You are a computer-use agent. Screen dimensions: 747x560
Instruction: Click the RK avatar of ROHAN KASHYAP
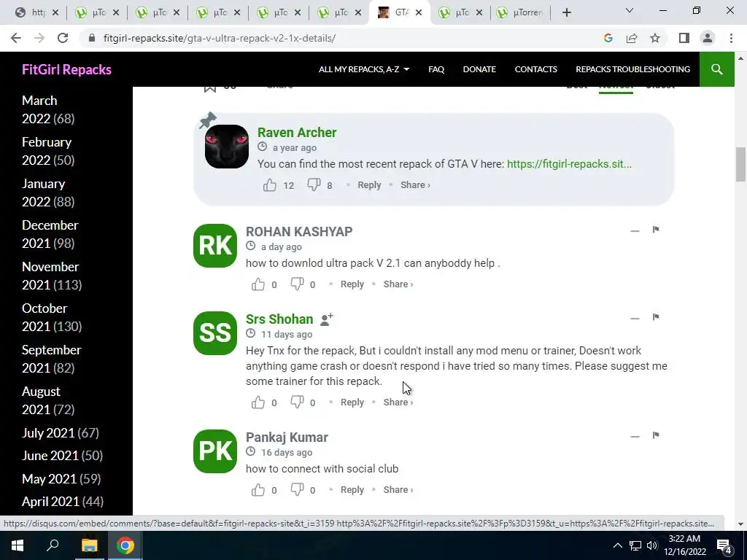215,246
